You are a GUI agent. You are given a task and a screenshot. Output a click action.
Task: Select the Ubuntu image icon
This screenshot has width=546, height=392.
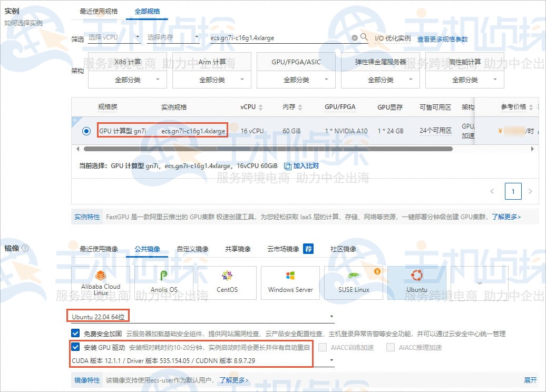(x=417, y=282)
